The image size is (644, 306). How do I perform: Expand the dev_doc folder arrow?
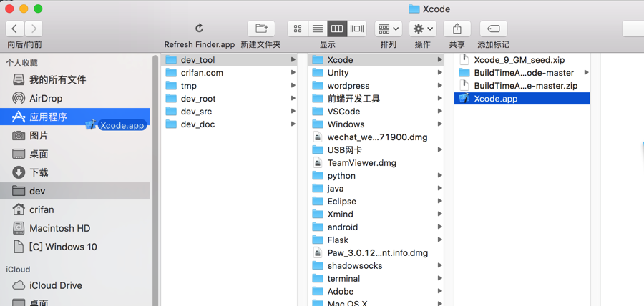click(293, 124)
